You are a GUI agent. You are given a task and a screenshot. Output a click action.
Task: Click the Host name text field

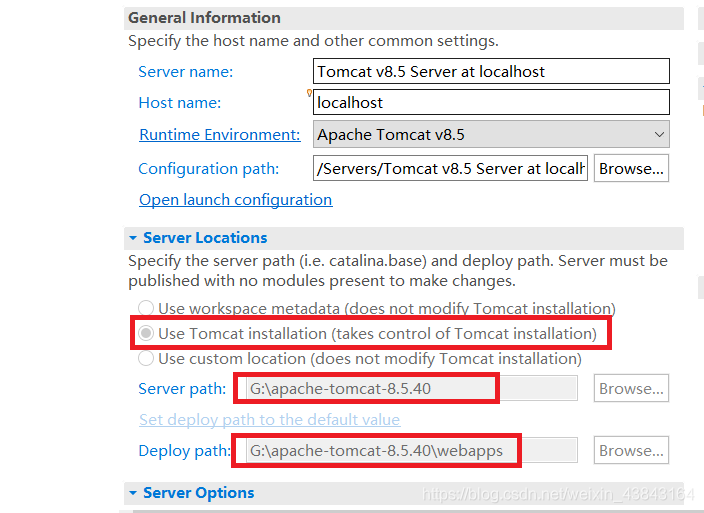491,102
